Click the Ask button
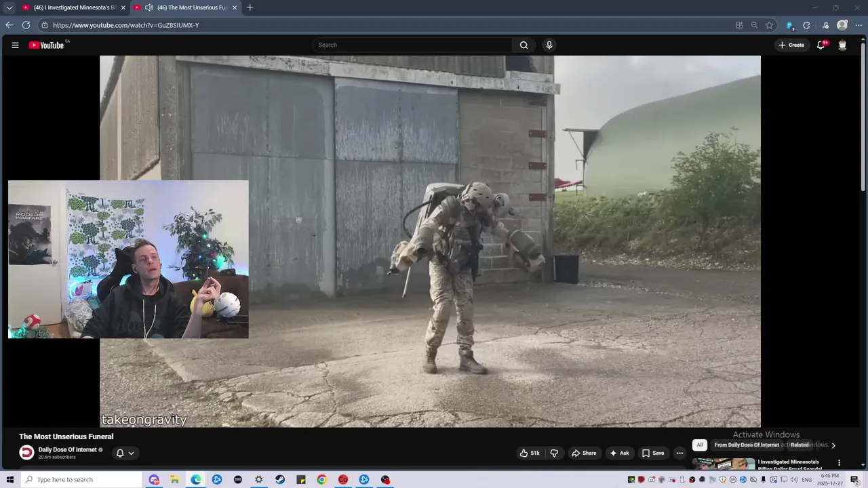868x488 pixels. coord(619,453)
